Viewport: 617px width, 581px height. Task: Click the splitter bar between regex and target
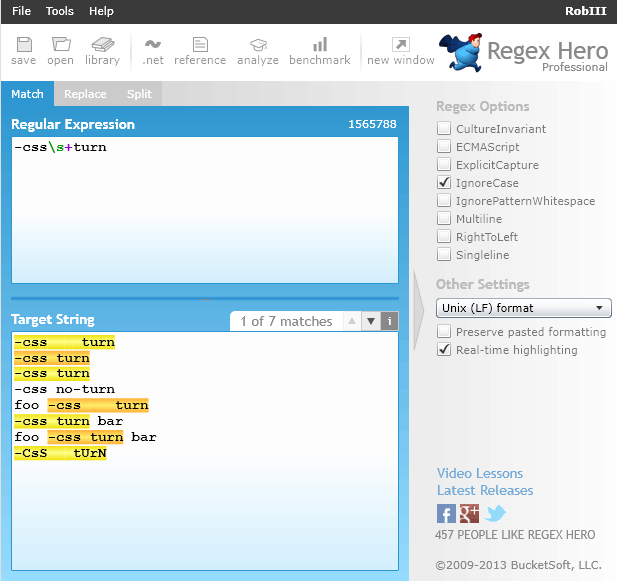coord(205,299)
